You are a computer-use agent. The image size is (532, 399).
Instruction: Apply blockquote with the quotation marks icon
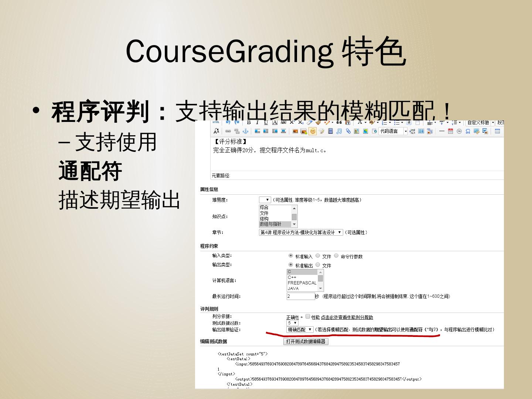[x=339, y=123]
